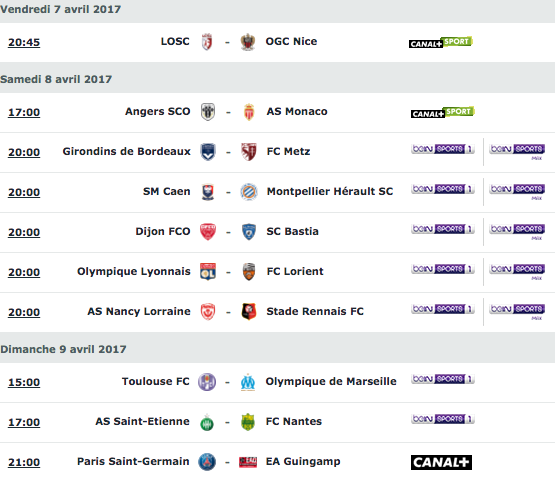This screenshot has width=555, height=481.
Task: Click beIN Sports 1 logo for Bordeaux match
Action: [x=443, y=149]
